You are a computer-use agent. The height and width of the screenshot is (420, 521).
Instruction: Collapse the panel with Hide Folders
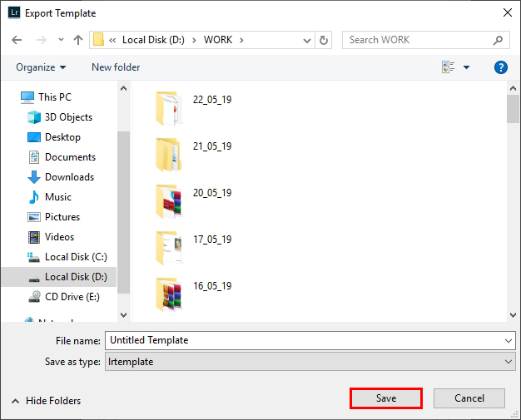click(x=46, y=401)
